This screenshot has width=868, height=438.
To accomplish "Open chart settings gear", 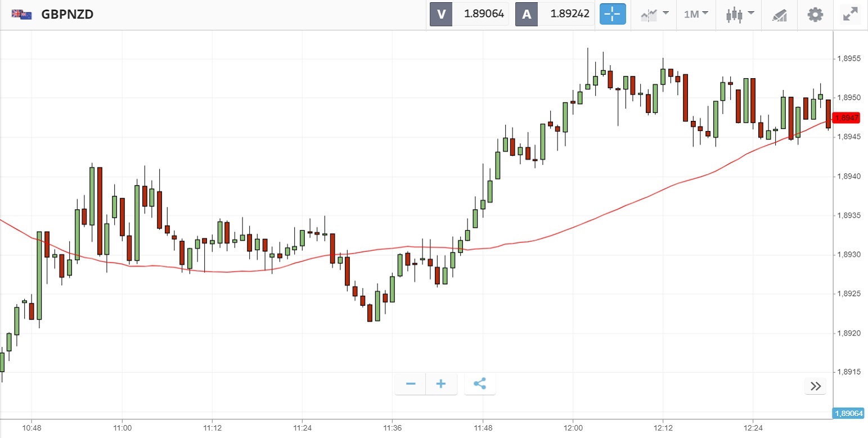I will point(815,14).
